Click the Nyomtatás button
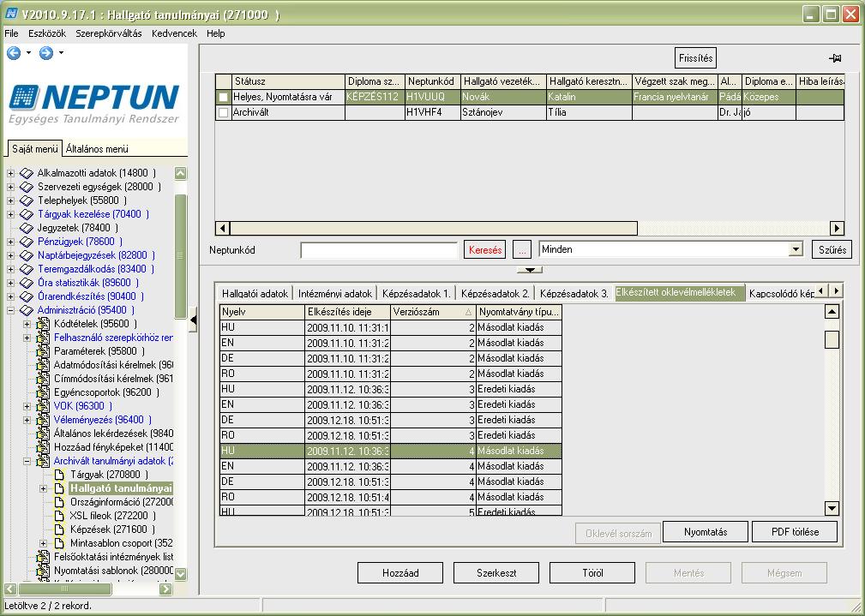 click(x=706, y=532)
